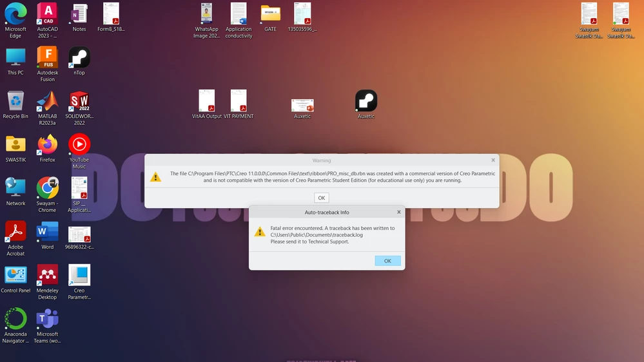Select the VIT PAYMENT PDF file
This screenshot has height=362, width=644.
click(239, 104)
